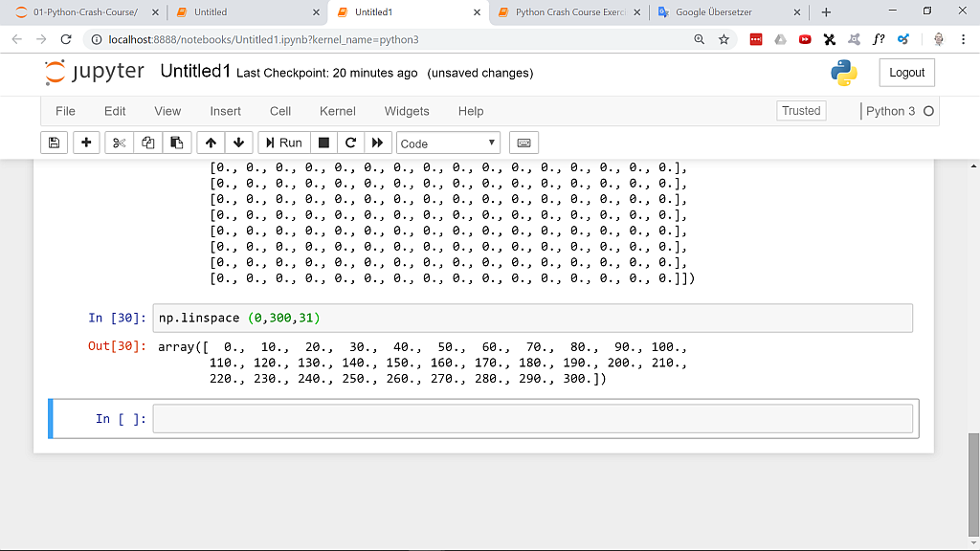
Task: Open a new browser tab
Action: (x=826, y=12)
